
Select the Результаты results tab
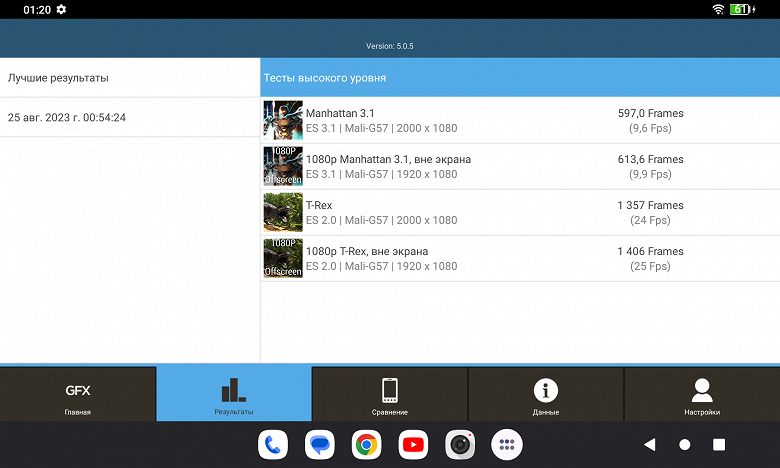point(234,394)
